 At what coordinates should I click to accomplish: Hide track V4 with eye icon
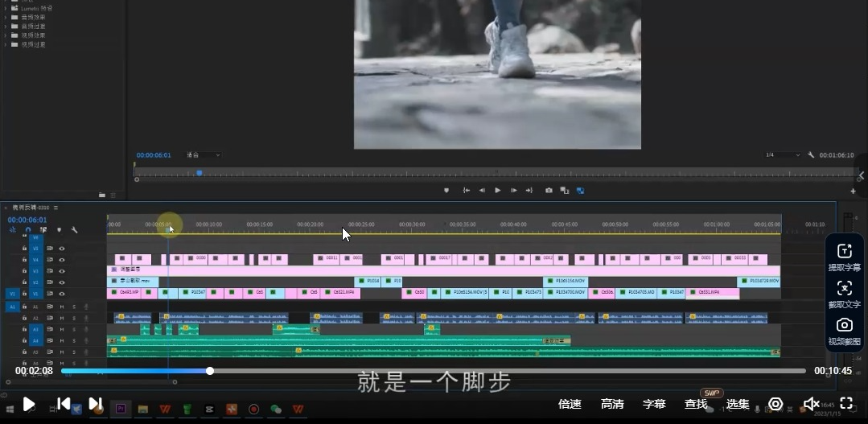62,260
